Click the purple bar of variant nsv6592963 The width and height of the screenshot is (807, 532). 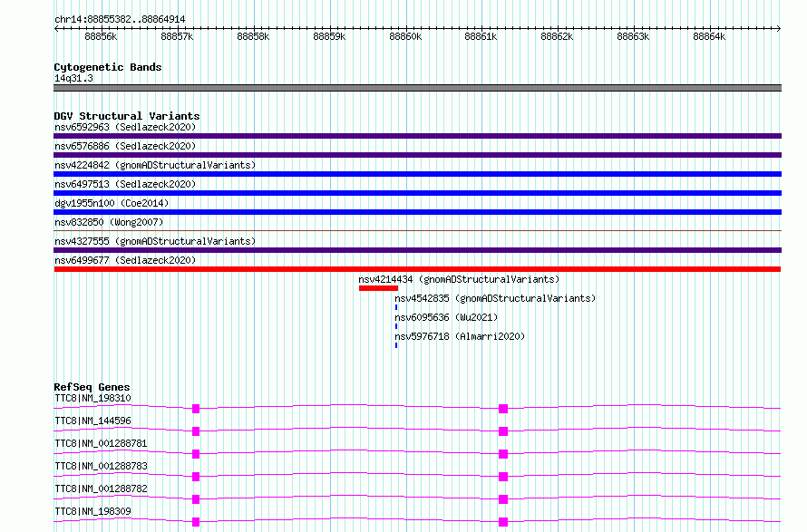(x=417, y=136)
